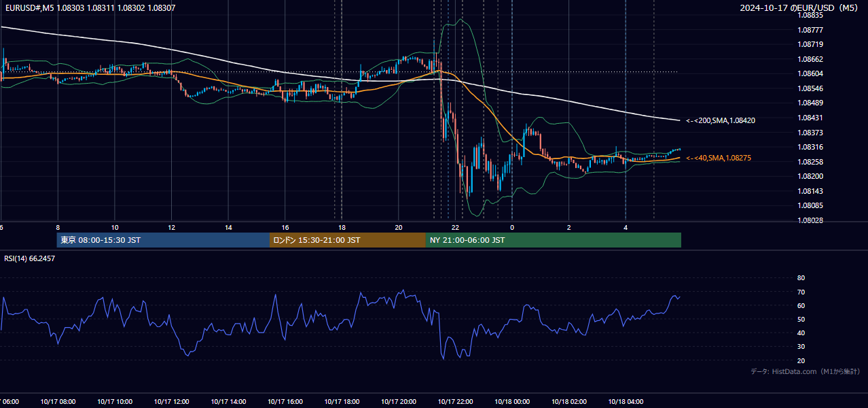Select the 10/17 10:00 date axis label
The height and width of the screenshot is (408, 868).
(115, 402)
